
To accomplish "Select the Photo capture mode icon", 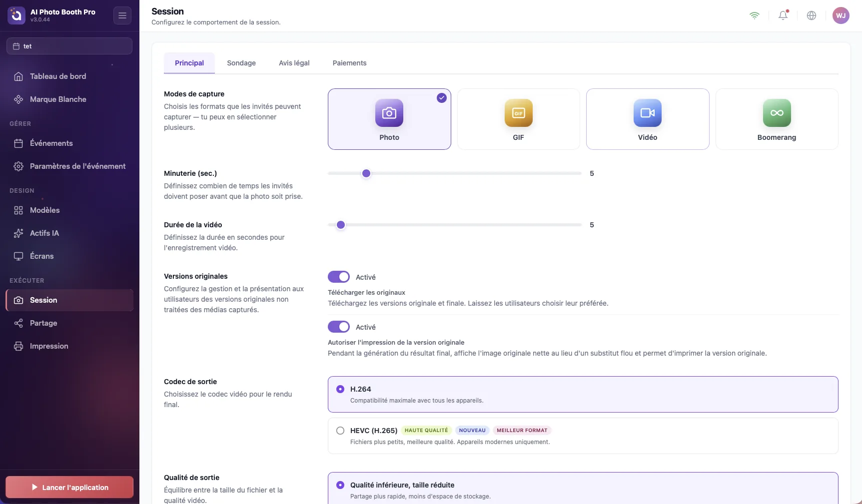I will 389,113.
